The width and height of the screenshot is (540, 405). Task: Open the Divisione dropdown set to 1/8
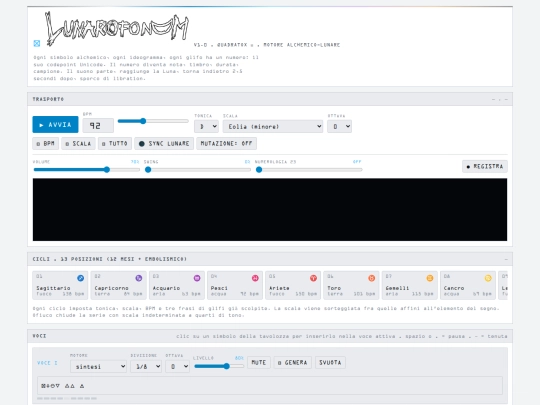point(146,366)
